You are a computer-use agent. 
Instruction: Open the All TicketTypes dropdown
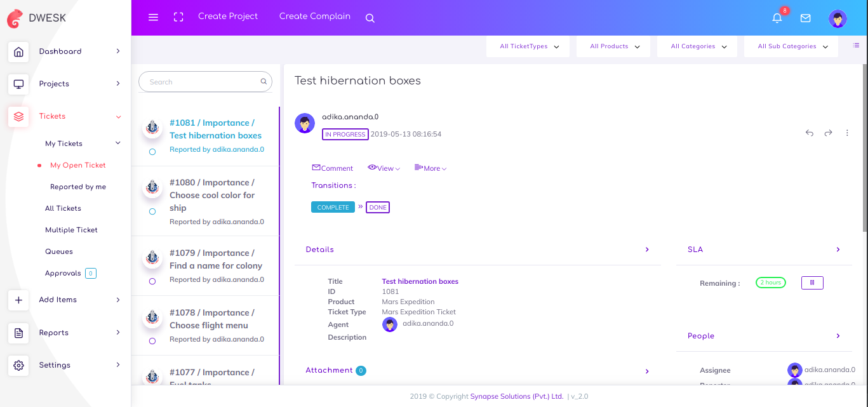[x=529, y=46]
